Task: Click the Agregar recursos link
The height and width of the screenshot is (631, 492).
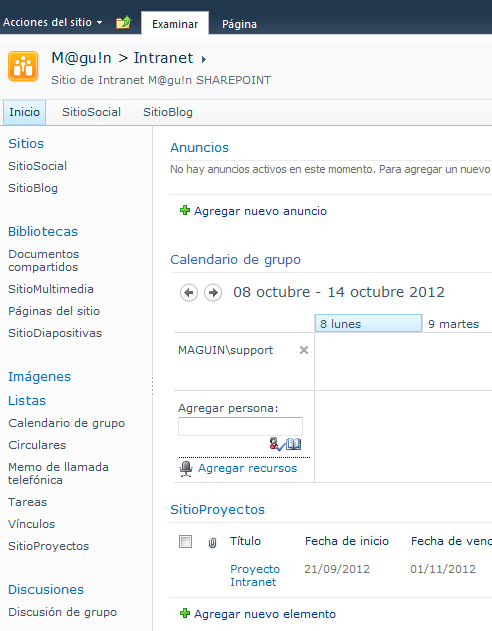Action: 247,468
